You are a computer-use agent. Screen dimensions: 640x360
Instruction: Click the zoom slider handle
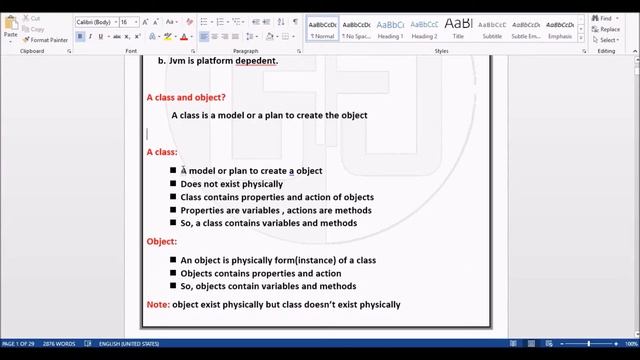click(589, 344)
